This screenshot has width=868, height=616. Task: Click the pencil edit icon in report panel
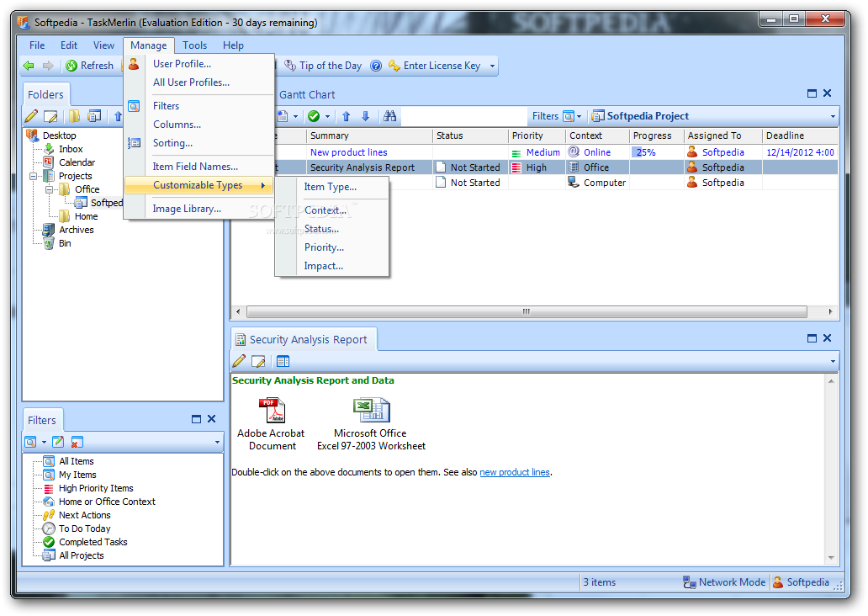click(x=239, y=362)
